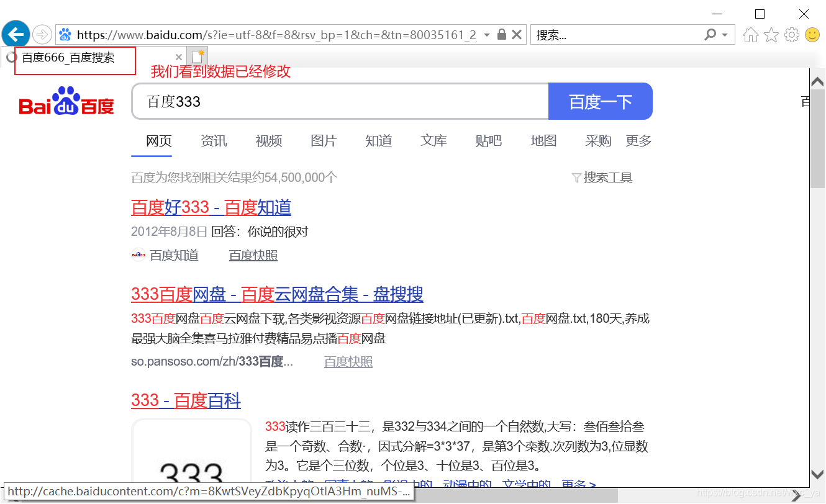Viewport: 826px width, 504px height.
Task: Click the horizontal scrollbar right arrow
Action: [x=796, y=495]
